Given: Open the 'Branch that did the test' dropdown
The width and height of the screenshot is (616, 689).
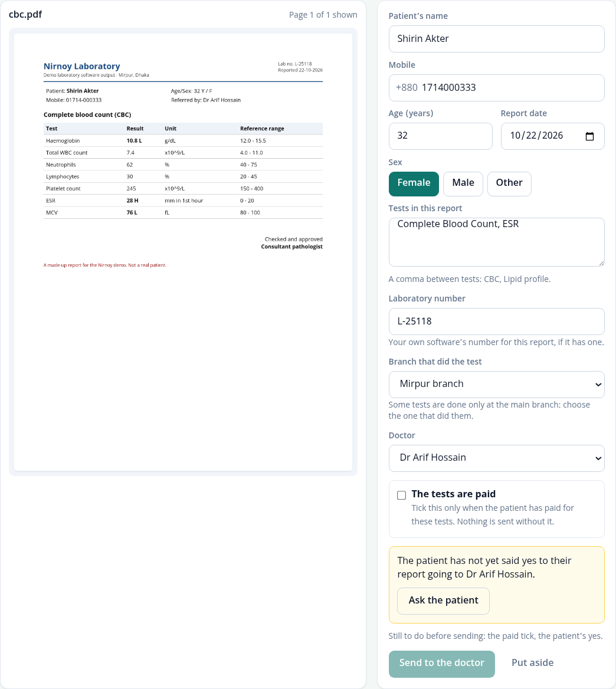Looking at the screenshot, I should (496, 385).
